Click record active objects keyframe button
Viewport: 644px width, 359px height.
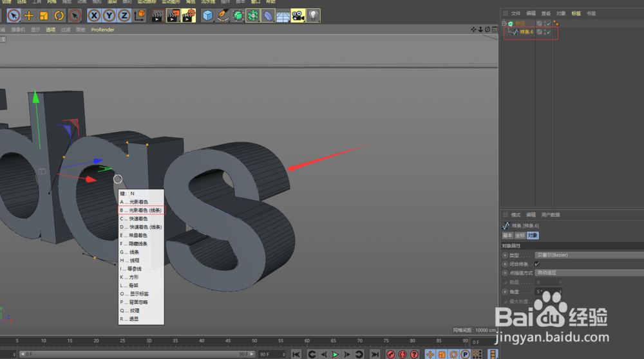391,354
